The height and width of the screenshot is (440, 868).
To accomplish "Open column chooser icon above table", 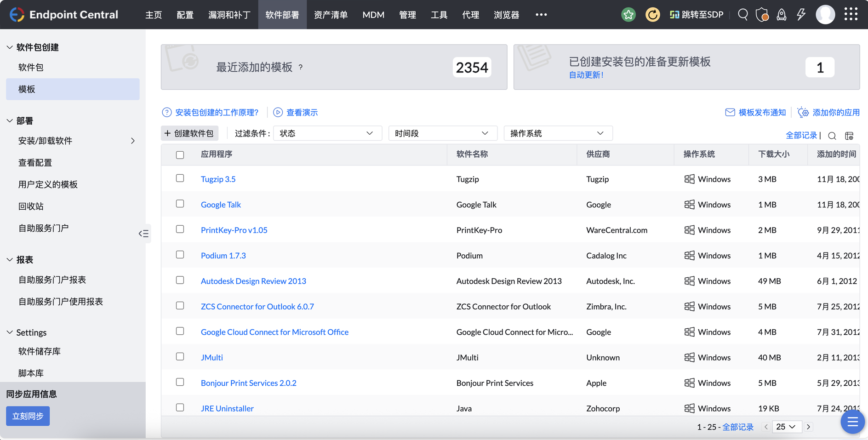I will (849, 136).
